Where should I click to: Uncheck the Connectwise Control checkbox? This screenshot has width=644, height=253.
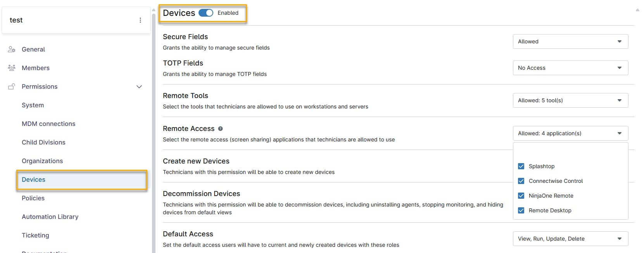tap(521, 181)
